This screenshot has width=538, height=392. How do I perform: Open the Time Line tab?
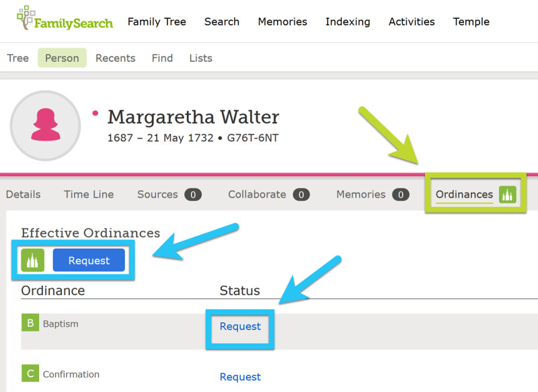pyautogui.click(x=89, y=194)
